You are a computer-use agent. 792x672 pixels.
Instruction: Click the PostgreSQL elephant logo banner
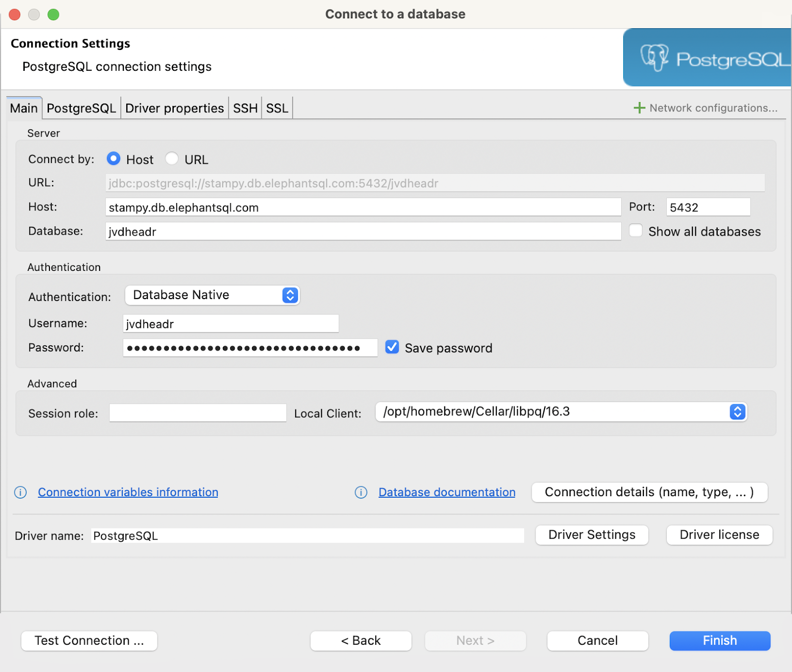(x=707, y=57)
